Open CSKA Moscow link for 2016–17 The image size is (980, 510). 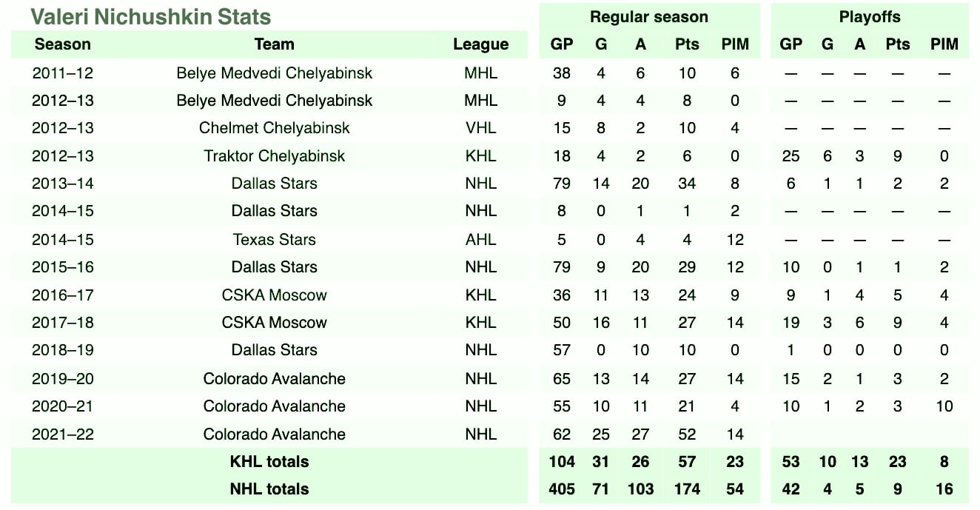274,295
